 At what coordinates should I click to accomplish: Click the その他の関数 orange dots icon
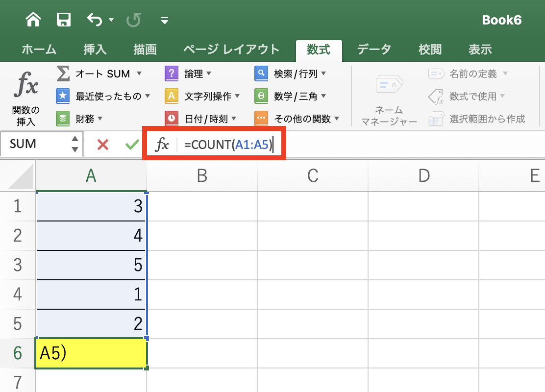[x=261, y=119]
